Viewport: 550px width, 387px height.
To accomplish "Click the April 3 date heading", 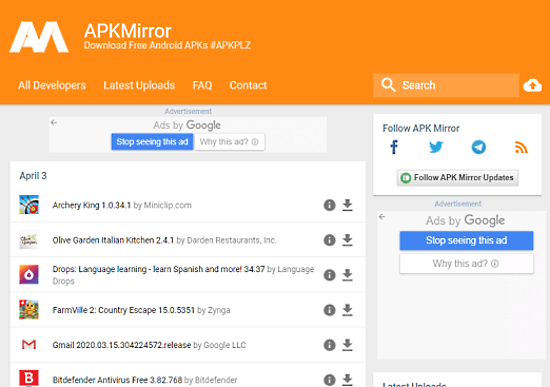I will (33, 176).
